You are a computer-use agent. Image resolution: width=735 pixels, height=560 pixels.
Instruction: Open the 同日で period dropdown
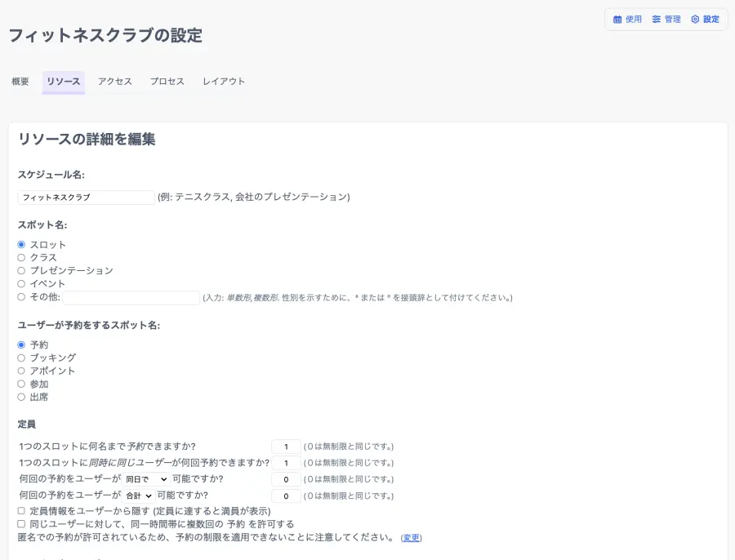click(x=146, y=479)
